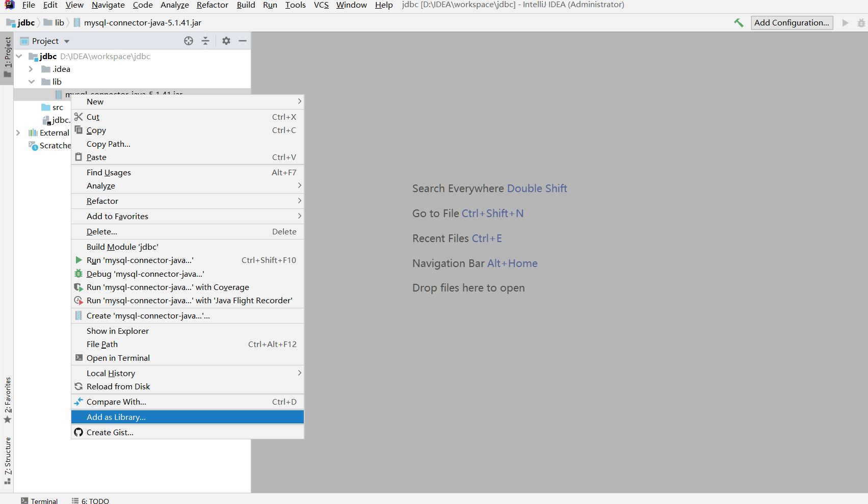Viewport: 868px width, 504px height.
Task: Choose Copy Path... from context menu
Action: point(188,144)
